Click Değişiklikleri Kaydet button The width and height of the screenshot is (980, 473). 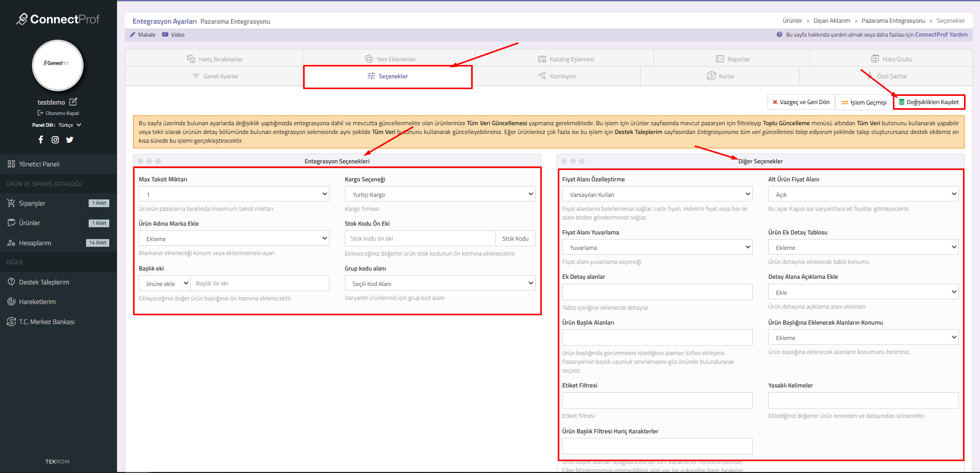coord(928,102)
